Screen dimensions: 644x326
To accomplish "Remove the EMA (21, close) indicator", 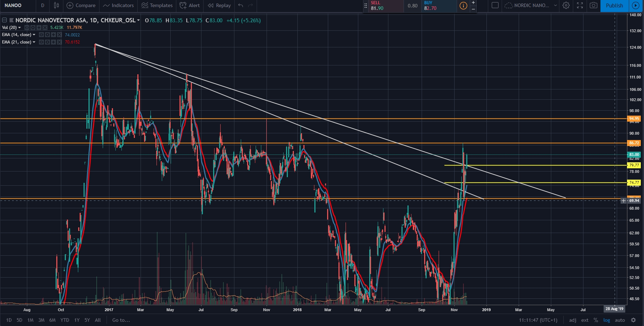I will [x=59, y=42].
